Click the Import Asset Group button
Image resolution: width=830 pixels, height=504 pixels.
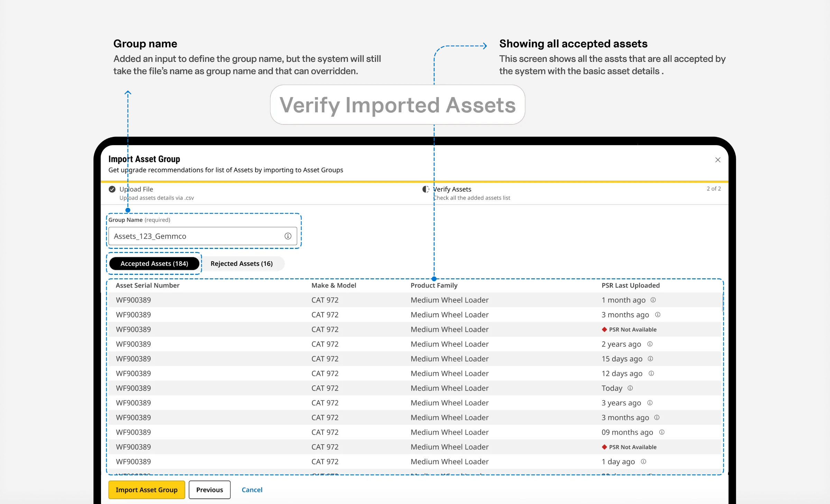[x=147, y=489]
